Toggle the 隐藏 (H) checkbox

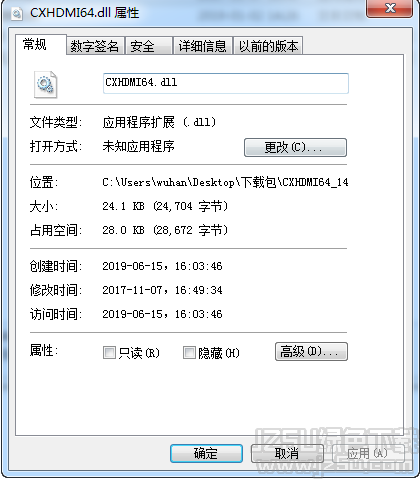click(189, 352)
